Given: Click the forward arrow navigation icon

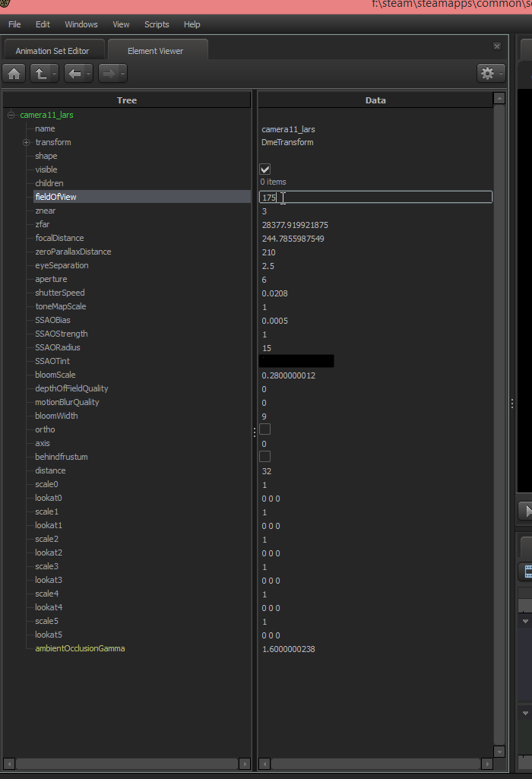Looking at the screenshot, I should pyautogui.click(x=108, y=73).
